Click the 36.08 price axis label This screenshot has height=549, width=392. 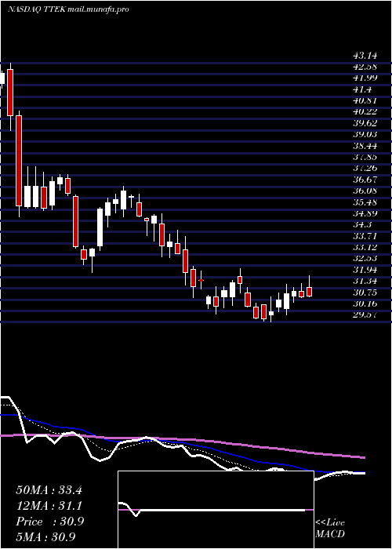coord(365,191)
